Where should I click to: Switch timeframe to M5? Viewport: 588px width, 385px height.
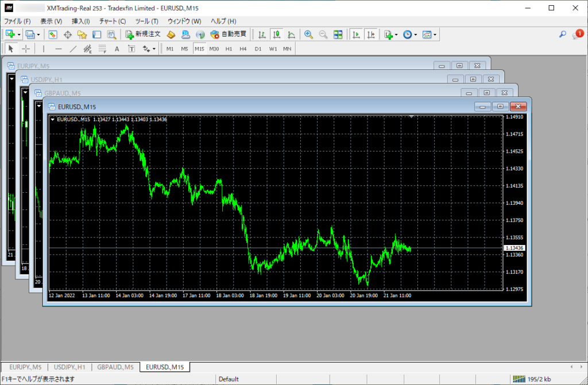pyautogui.click(x=184, y=49)
